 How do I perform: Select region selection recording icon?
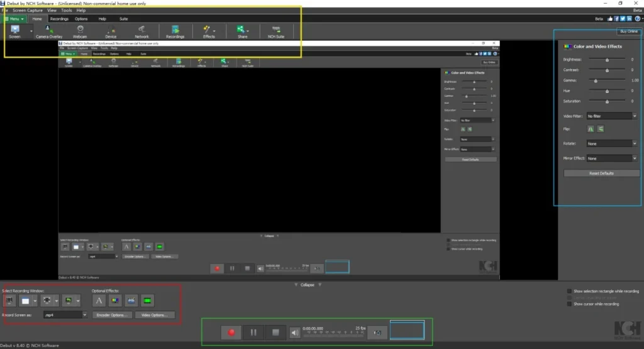coord(47,301)
